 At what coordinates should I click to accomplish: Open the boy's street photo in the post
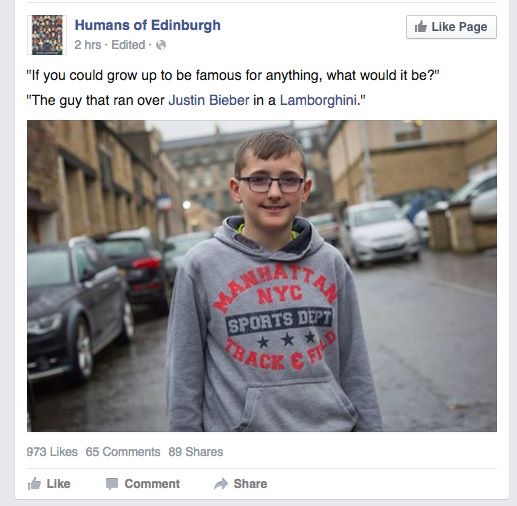(262, 276)
